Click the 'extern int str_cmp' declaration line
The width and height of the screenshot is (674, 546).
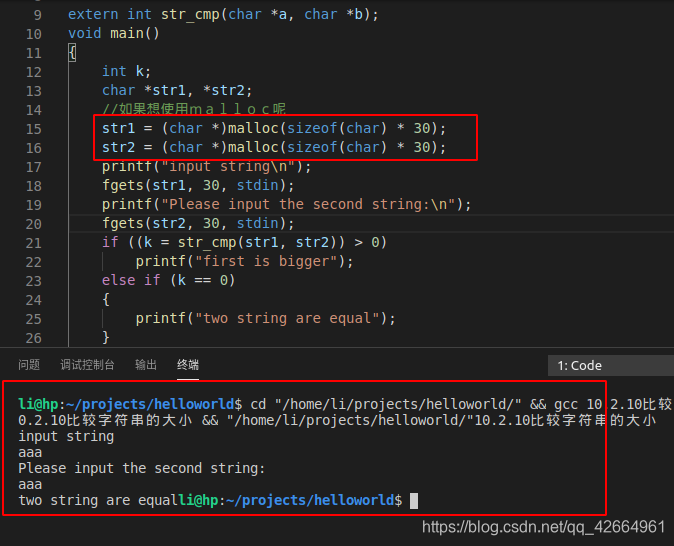click(223, 15)
